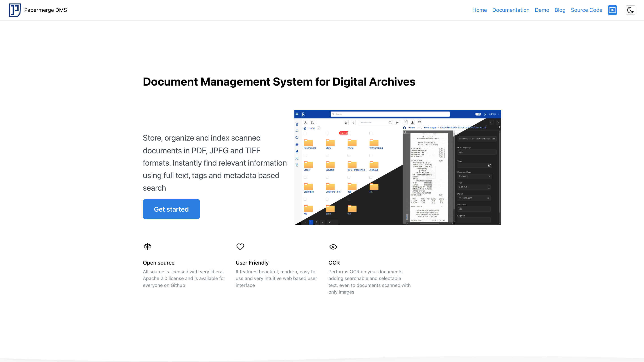Image resolution: width=644 pixels, height=362 pixels.
Task: Open the page size selector showing 15
Action: 333,222
